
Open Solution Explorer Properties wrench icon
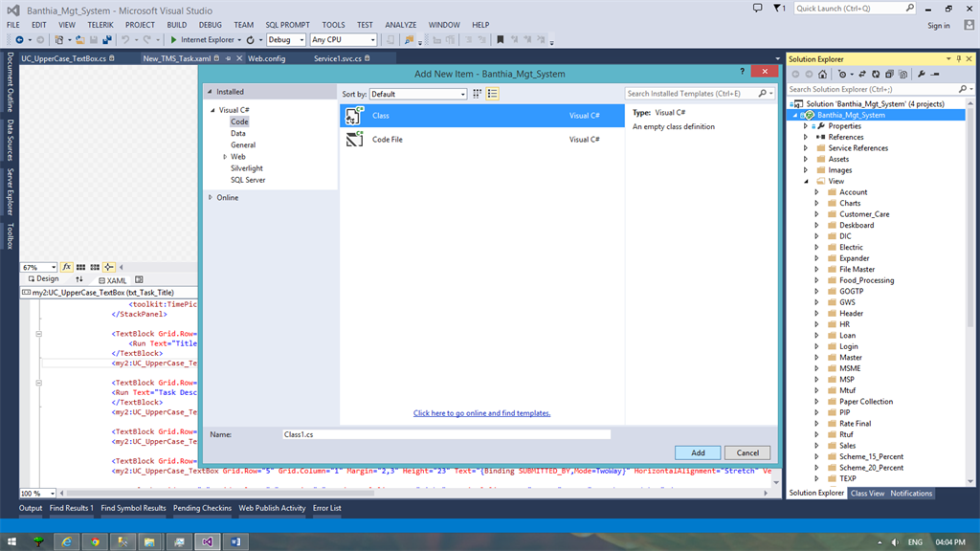(923, 73)
